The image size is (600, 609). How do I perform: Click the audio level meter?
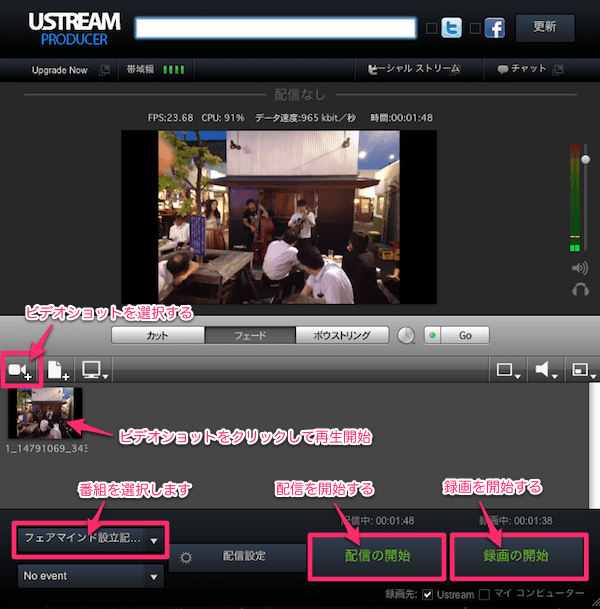point(575,197)
